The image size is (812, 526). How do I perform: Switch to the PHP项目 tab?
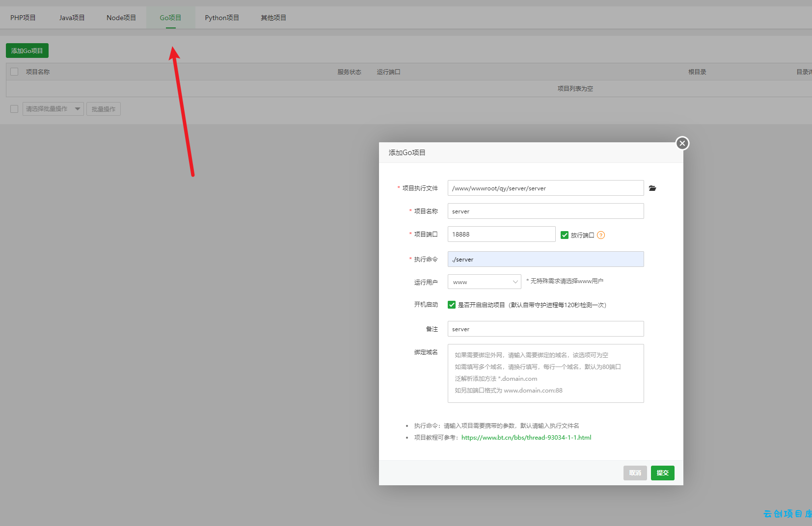pos(23,18)
